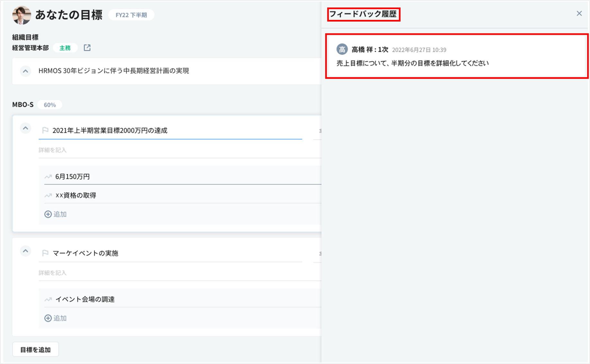Click the user profile avatar photo
This screenshot has width=590, height=364.
pyautogui.click(x=22, y=15)
